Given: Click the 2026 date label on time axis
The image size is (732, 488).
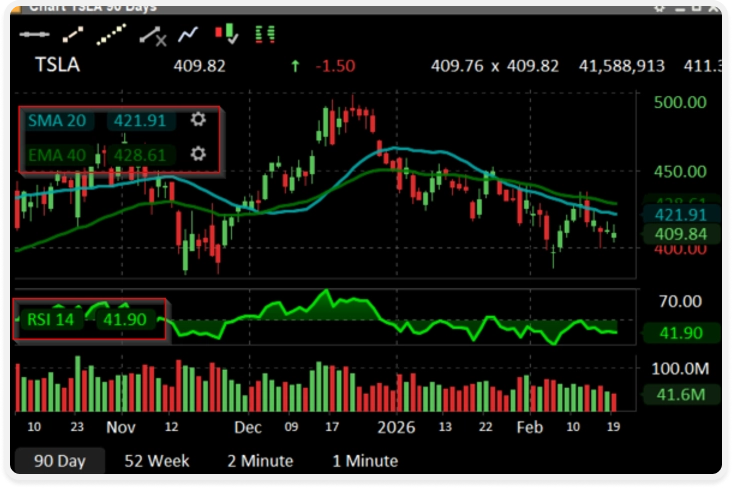Looking at the screenshot, I should (396, 427).
